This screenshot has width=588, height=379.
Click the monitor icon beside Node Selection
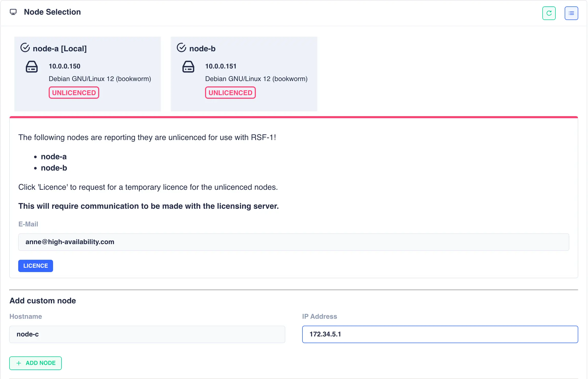(13, 12)
